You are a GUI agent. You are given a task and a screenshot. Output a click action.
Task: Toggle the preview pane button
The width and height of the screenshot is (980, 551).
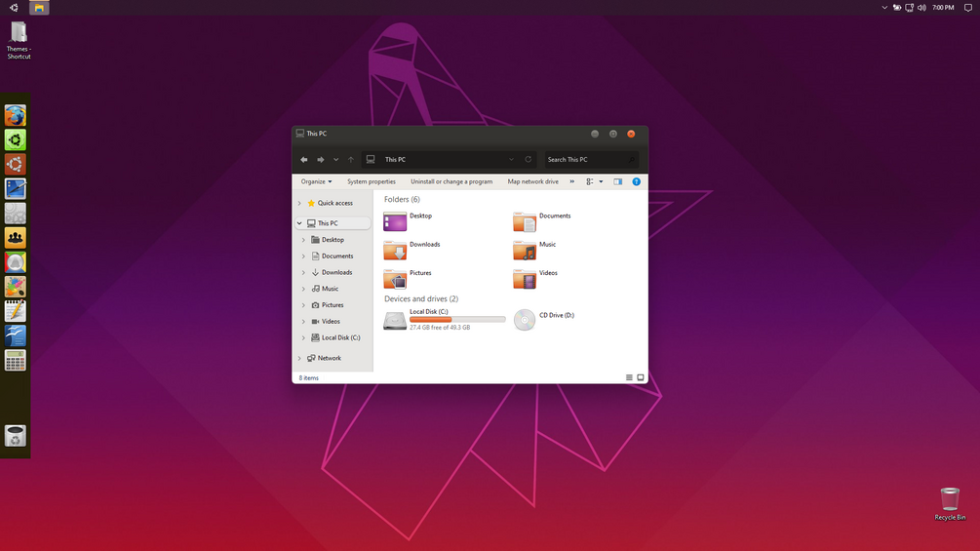617,181
